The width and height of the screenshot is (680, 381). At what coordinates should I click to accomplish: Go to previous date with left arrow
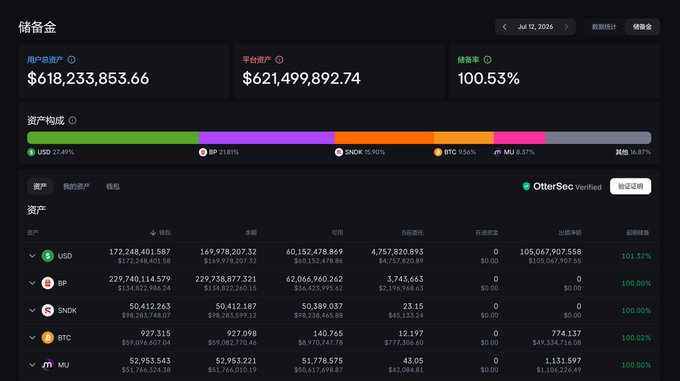504,27
